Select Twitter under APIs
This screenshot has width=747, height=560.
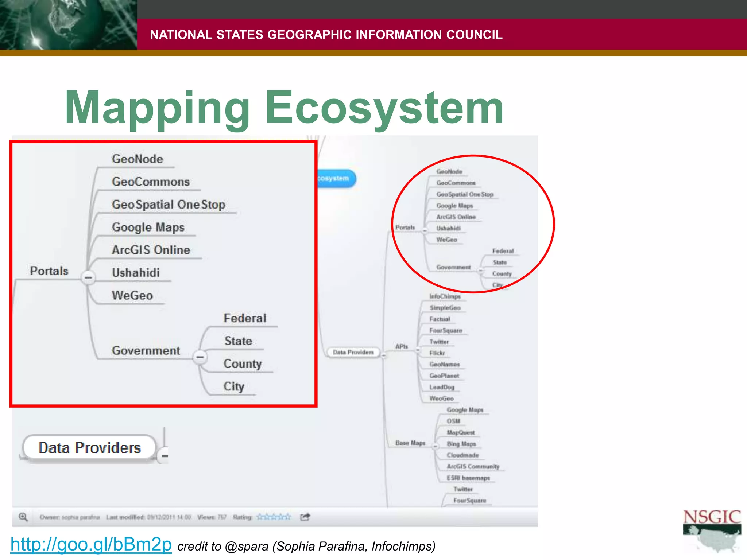[439, 342]
